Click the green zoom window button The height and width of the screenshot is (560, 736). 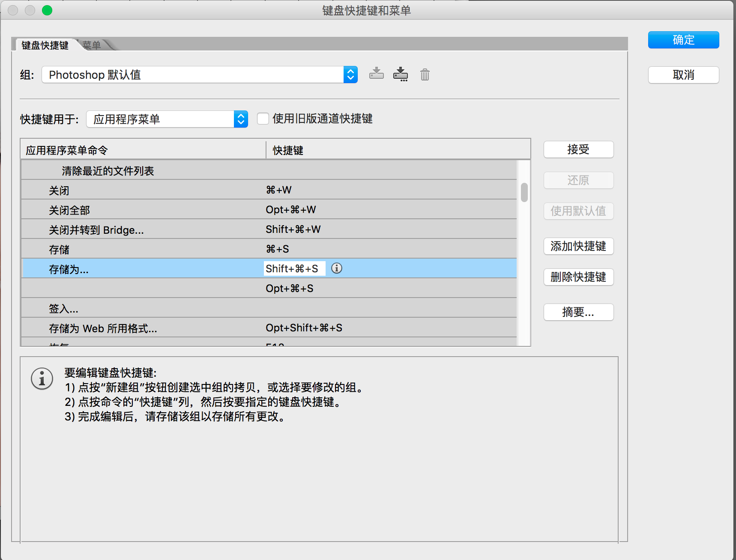[x=47, y=10]
